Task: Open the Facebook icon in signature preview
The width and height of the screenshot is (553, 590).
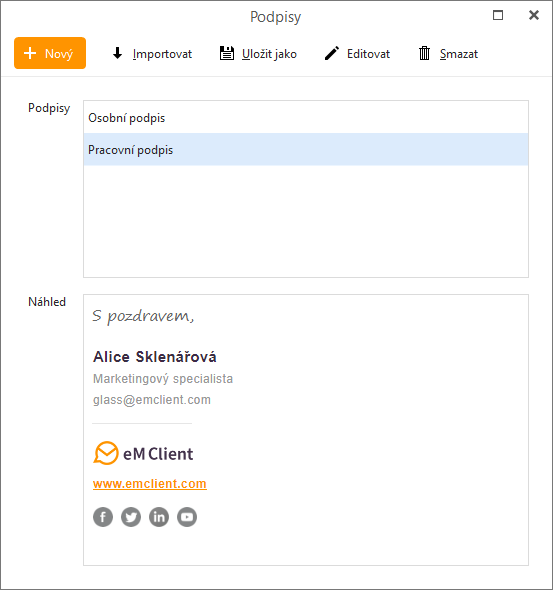Action: 103,517
